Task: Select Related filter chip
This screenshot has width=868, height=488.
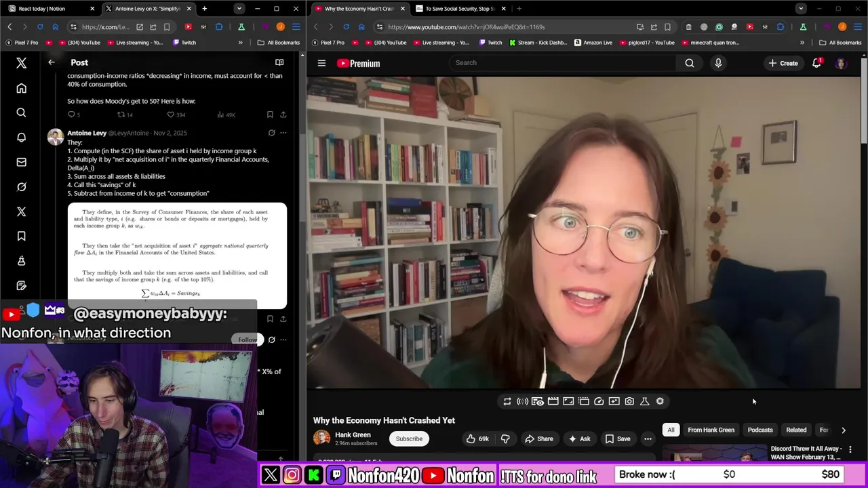Action: (x=796, y=430)
